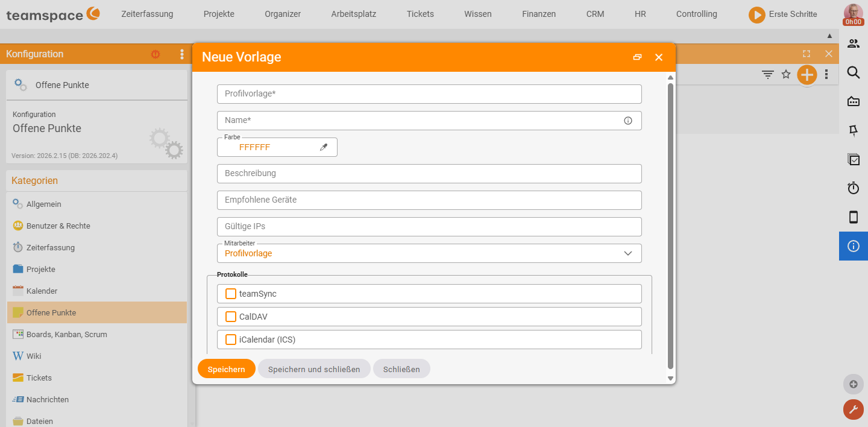Click the dialog's vertical scrollbar
The height and width of the screenshot is (427, 868).
(671, 226)
